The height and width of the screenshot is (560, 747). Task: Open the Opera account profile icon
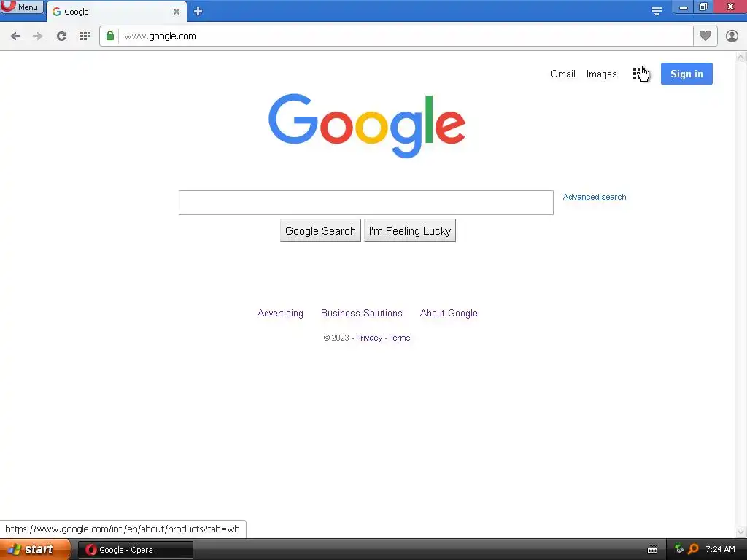click(732, 36)
